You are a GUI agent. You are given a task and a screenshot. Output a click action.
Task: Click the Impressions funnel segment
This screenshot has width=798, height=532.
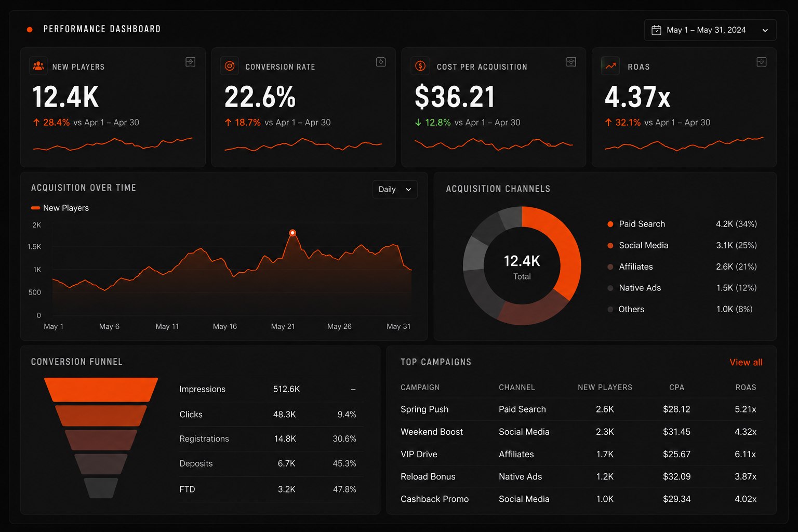click(101, 389)
